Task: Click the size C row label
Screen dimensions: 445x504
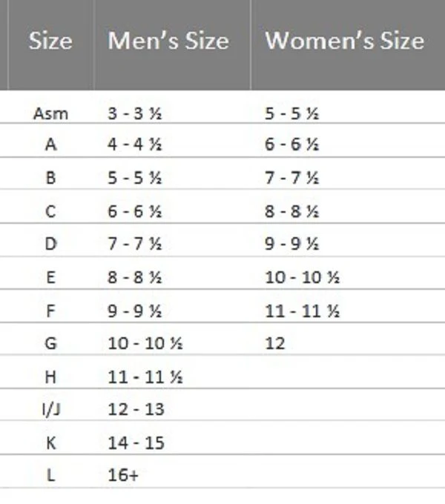Action: 50,211
